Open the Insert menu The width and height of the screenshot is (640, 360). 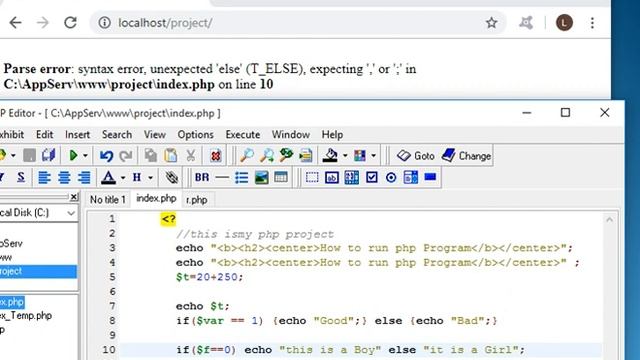[x=78, y=134]
